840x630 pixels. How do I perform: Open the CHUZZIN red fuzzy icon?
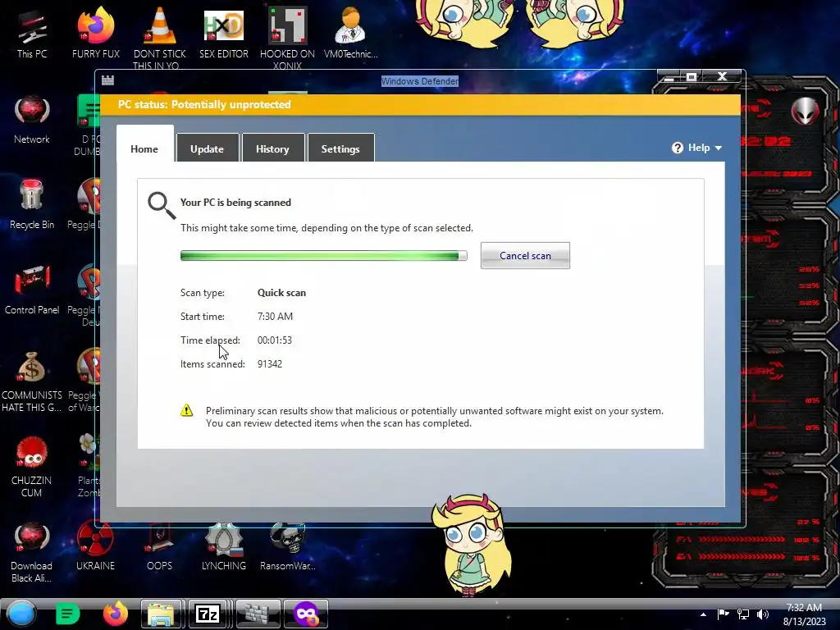32,467
